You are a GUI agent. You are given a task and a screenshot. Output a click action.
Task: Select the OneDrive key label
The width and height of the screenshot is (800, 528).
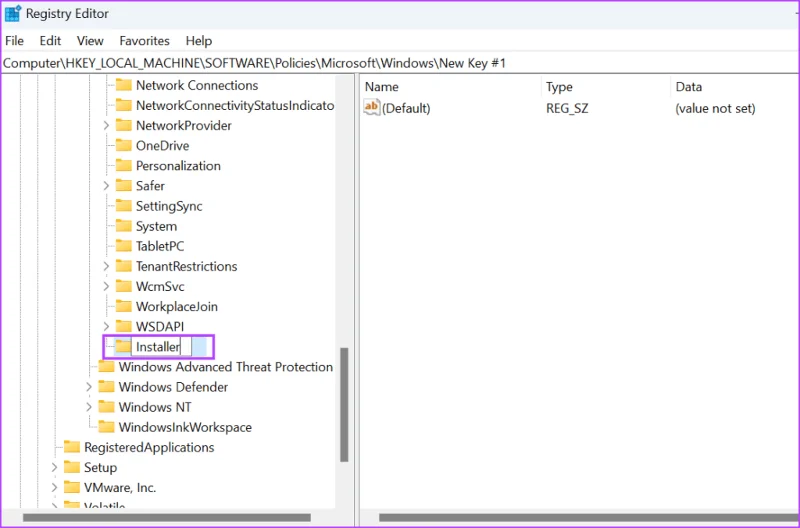162,145
